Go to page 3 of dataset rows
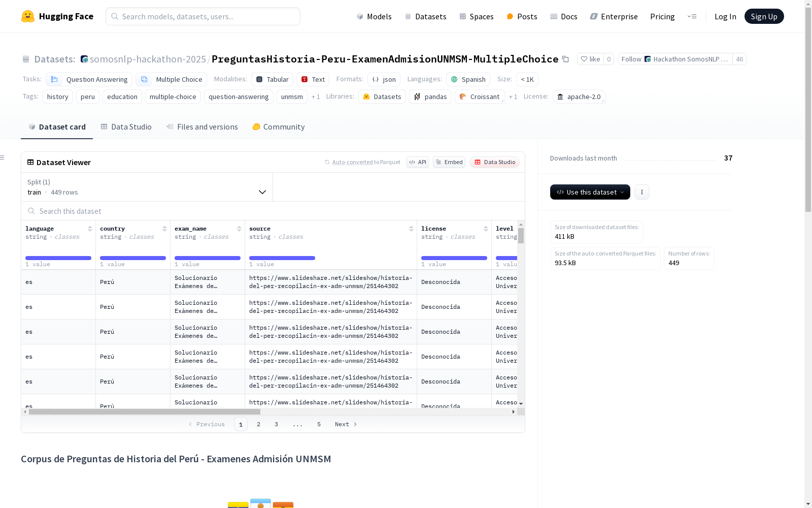Viewport: 812px width, 508px height. 276,424
